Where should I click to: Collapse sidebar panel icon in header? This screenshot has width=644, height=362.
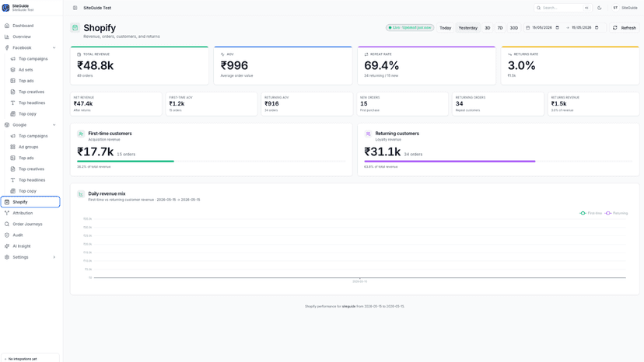click(75, 8)
